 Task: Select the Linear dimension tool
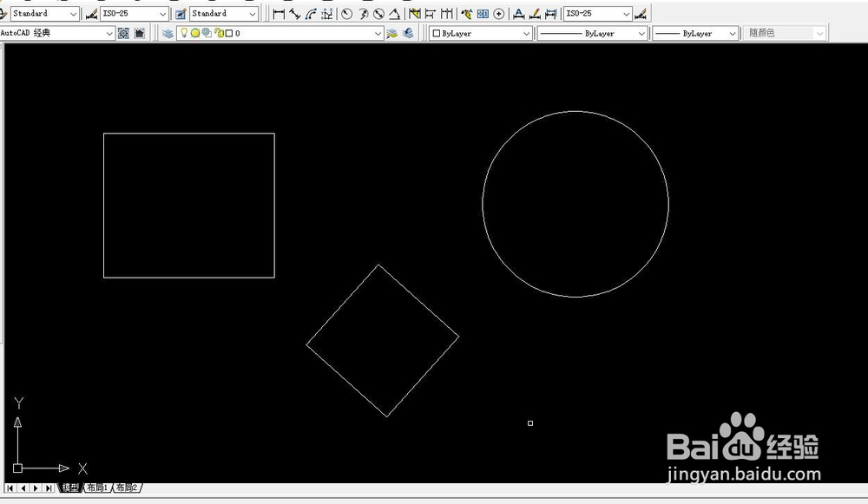[279, 14]
